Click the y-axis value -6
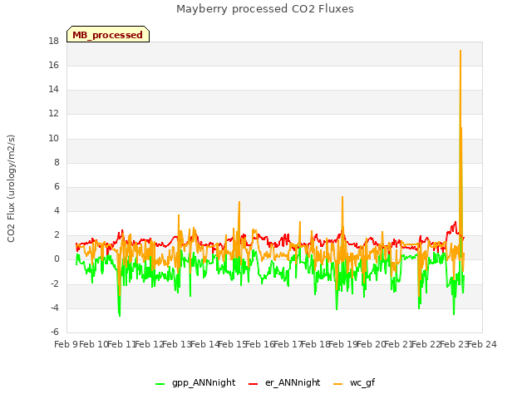 tap(55, 332)
